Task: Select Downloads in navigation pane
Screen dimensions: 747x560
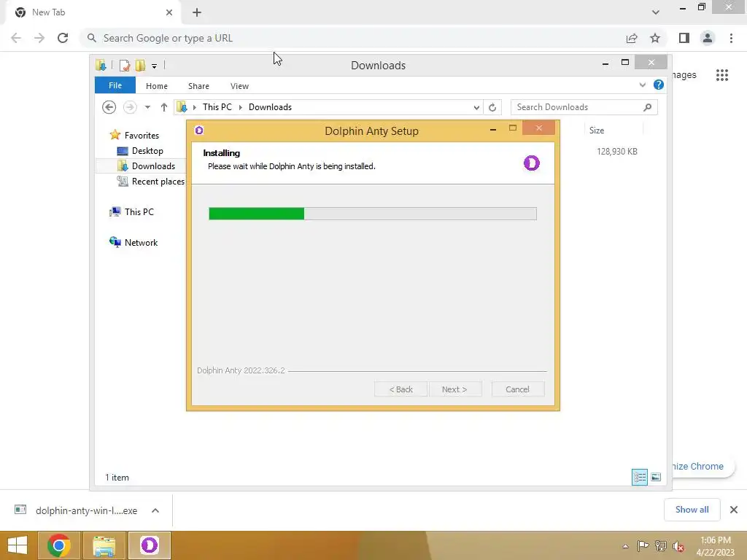Action: [153, 166]
